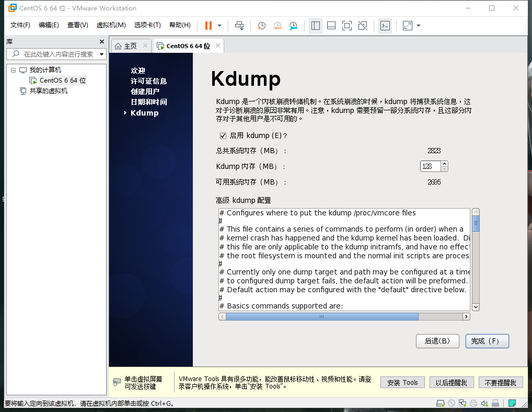Open the 查看(V) menu
Image resolution: width=532 pixels, height=412 pixels.
pos(78,25)
